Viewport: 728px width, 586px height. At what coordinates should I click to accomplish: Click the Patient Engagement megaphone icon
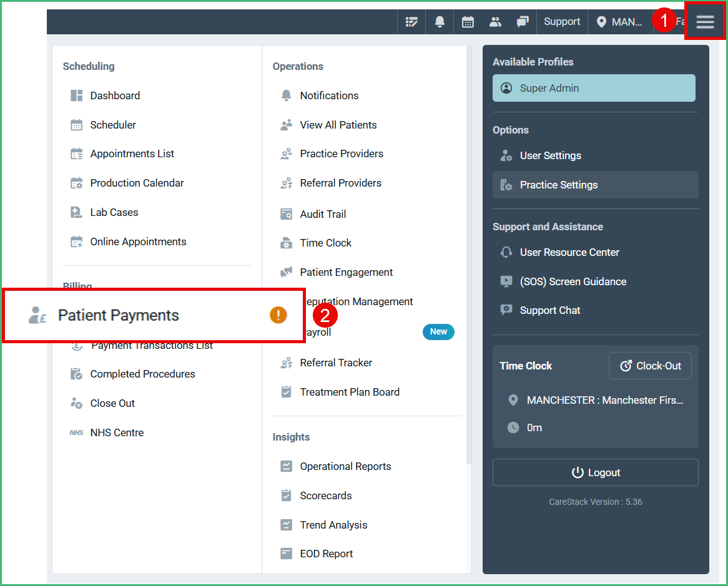point(287,272)
